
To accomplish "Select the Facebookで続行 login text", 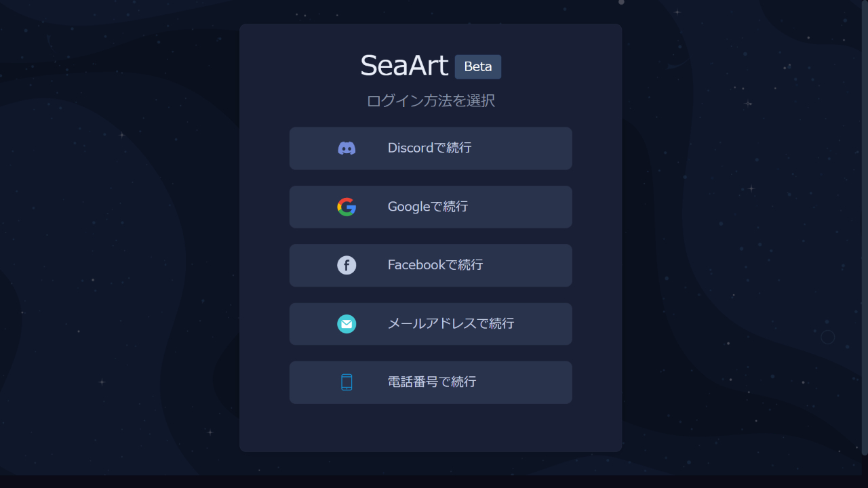I will (435, 265).
